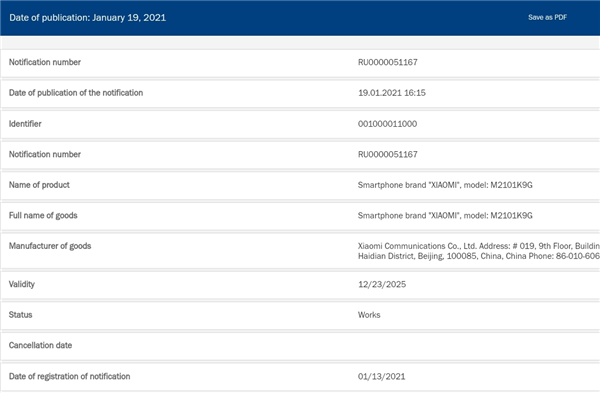Select the Name of product label

[39, 185]
